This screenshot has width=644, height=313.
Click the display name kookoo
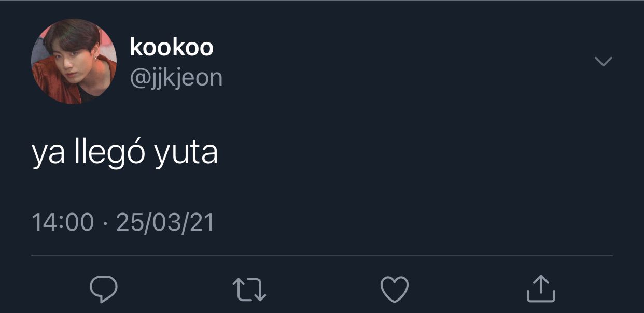click(x=172, y=47)
